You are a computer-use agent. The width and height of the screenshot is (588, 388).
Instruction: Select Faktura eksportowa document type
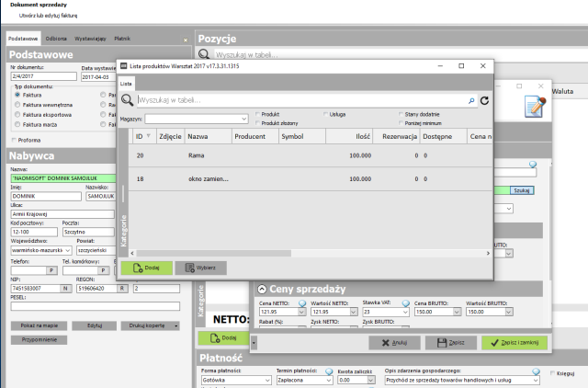click(17, 114)
